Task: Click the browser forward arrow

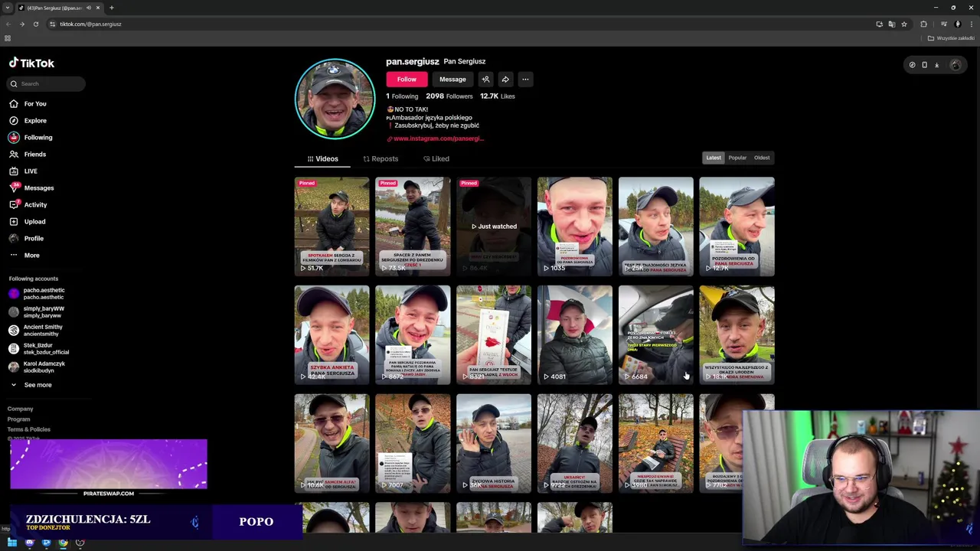Action: click(21, 24)
